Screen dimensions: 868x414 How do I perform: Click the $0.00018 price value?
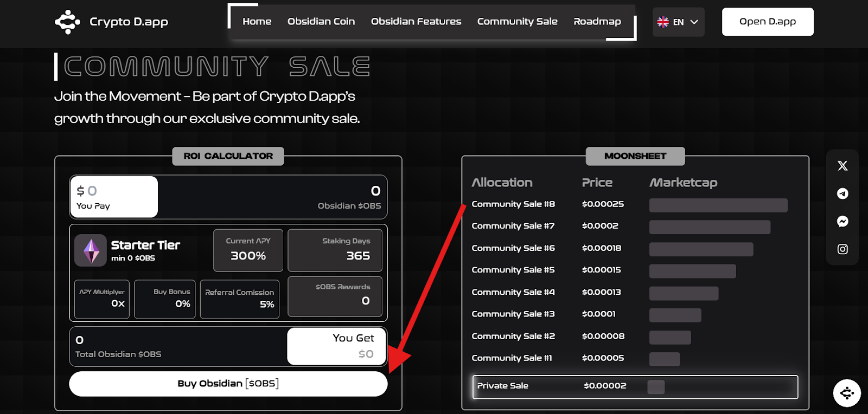pyautogui.click(x=602, y=248)
